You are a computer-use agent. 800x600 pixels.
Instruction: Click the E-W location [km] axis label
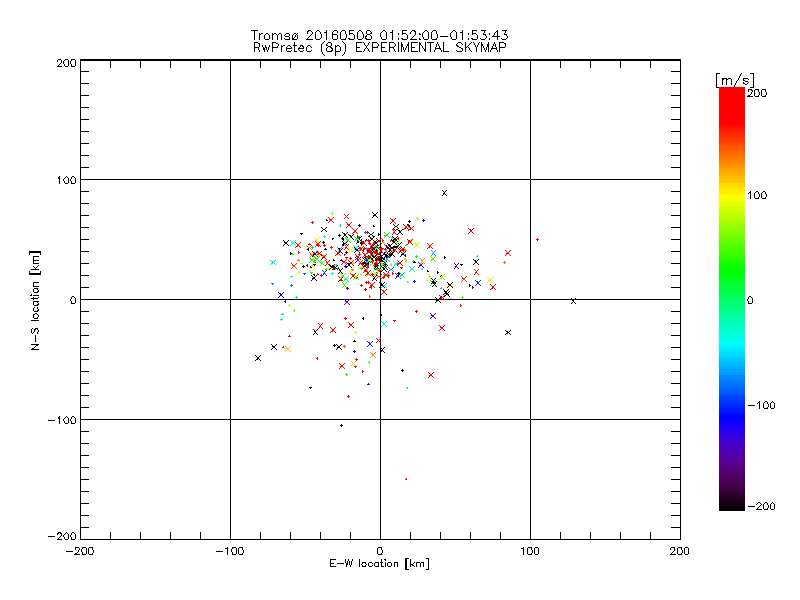pyautogui.click(x=379, y=564)
